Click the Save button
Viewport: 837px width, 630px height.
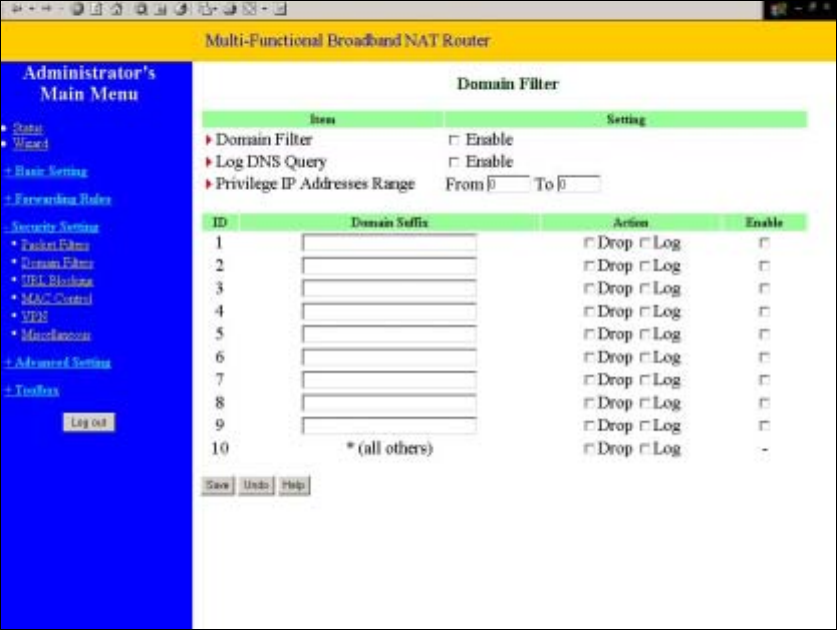click(218, 485)
